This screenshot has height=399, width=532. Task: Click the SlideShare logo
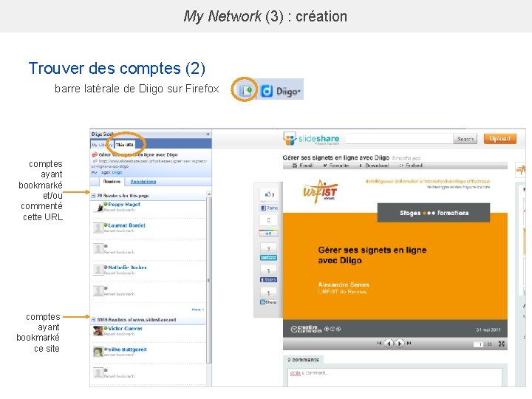coord(311,139)
